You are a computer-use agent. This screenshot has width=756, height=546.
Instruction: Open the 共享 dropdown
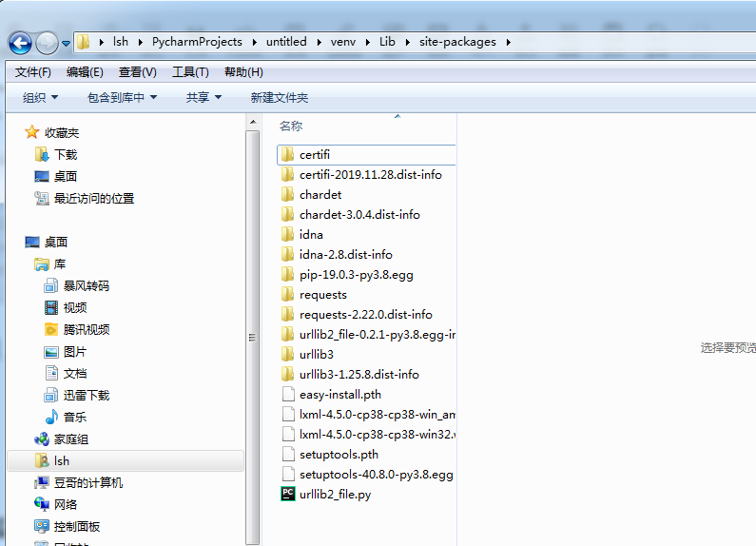[204, 98]
